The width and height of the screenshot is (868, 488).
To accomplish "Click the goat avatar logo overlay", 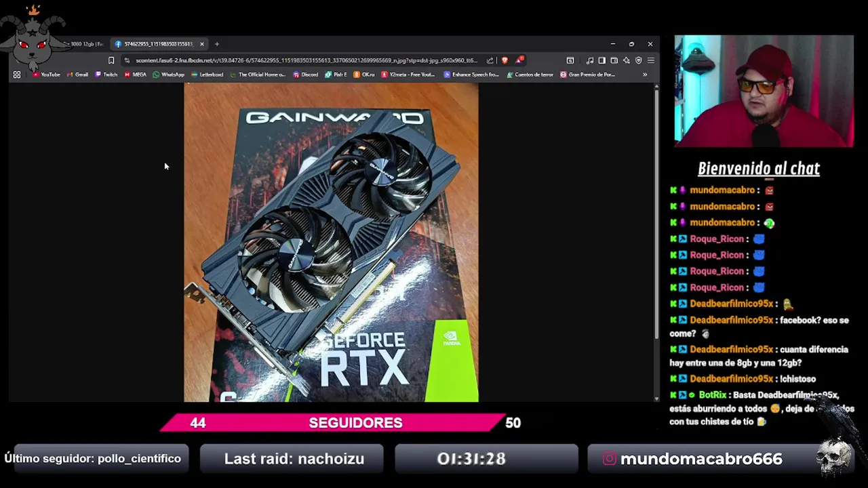I will (x=33, y=41).
